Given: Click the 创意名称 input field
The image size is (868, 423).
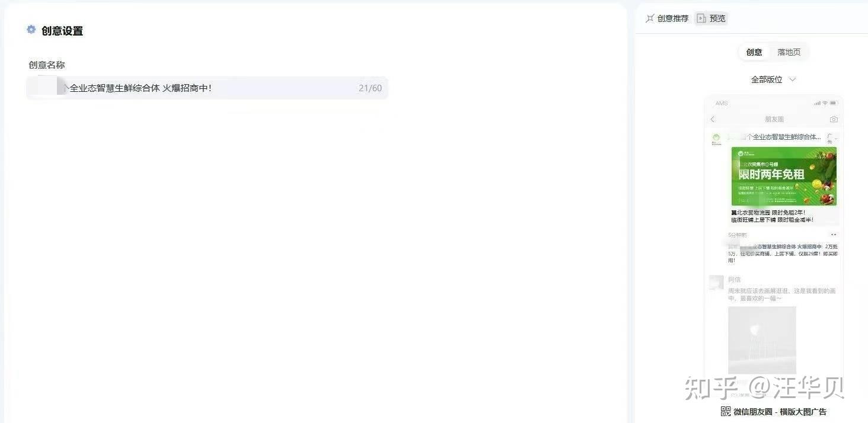Looking at the screenshot, I should tap(208, 88).
